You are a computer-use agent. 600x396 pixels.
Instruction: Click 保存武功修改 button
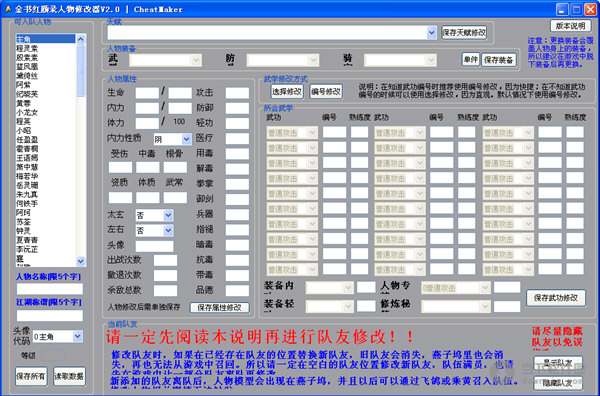click(x=556, y=298)
